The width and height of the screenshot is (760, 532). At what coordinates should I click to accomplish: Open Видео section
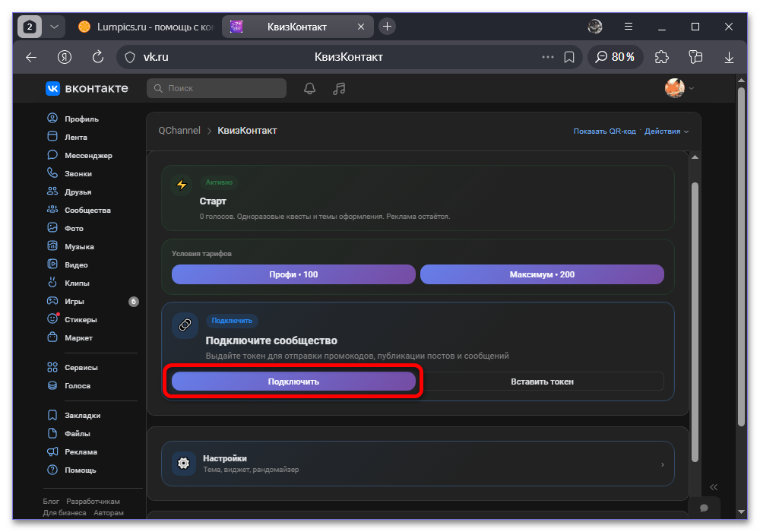click(x=68, y=265)
